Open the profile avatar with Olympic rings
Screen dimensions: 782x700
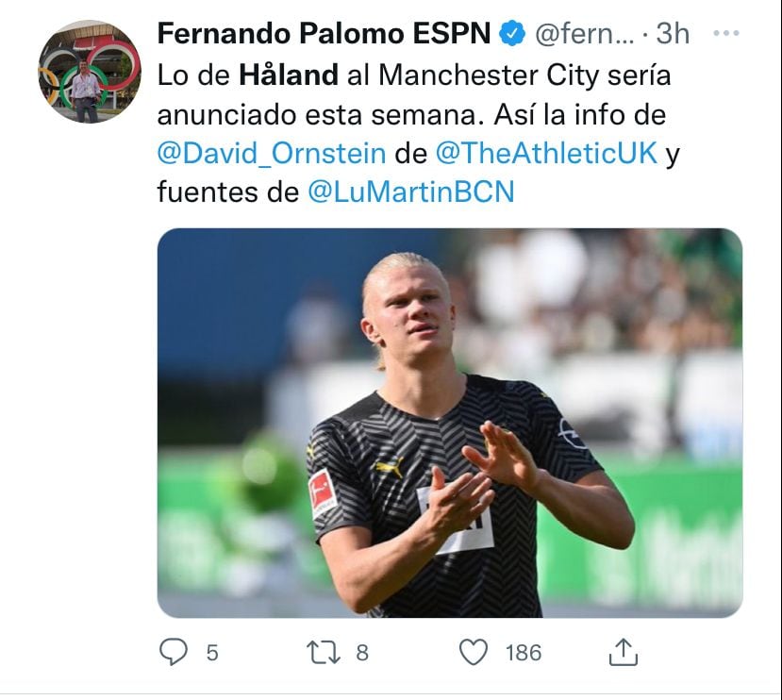(89, 72)
